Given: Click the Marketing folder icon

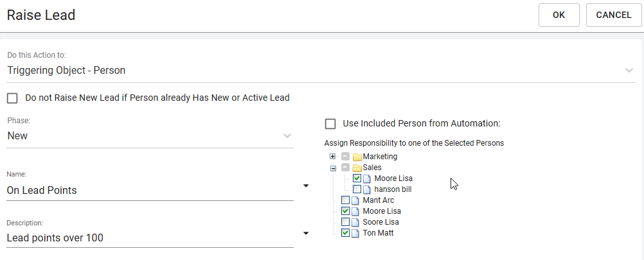Looking at the screenshot, I should tap(357, 157).
